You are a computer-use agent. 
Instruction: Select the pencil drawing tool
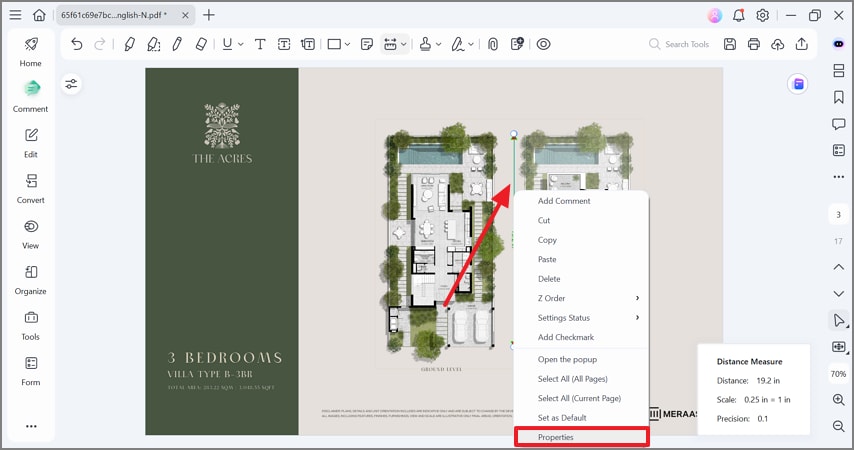click(177, 44)
